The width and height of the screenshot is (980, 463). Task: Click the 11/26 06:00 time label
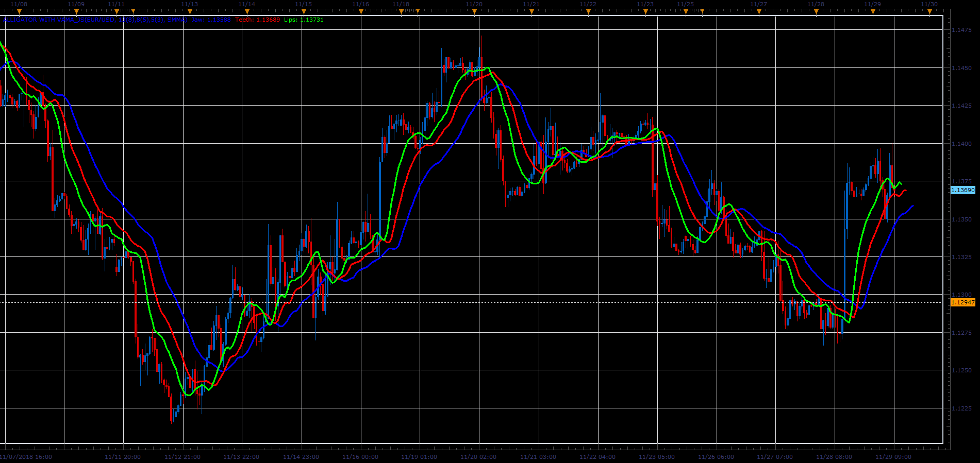(x=716, y=457)
